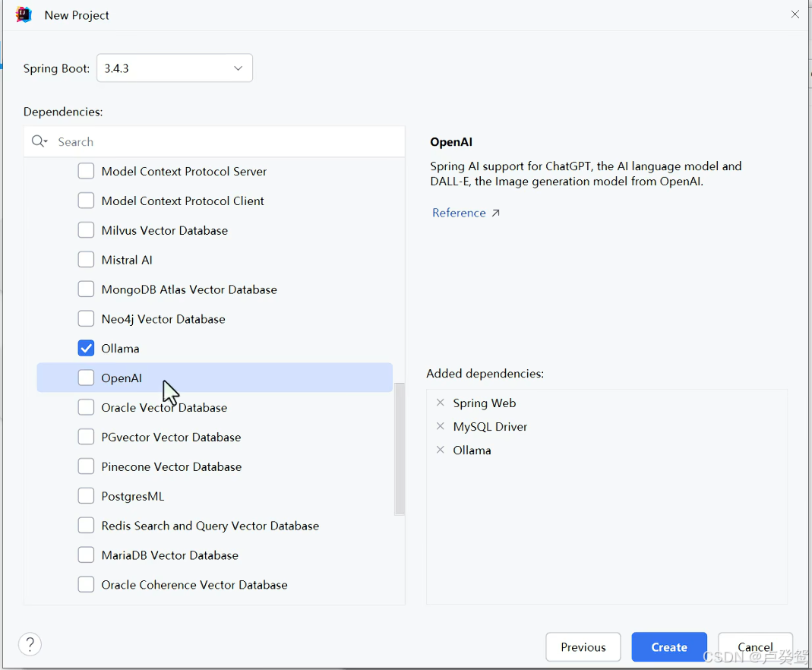This screenshot has height=670, width=812.
Task: Tick the PGvector Vector Database checkbox
Action: point(86,437)
